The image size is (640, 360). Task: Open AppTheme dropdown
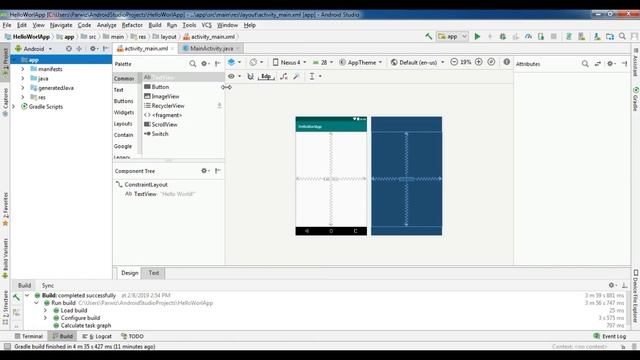[x=360, y=62]
